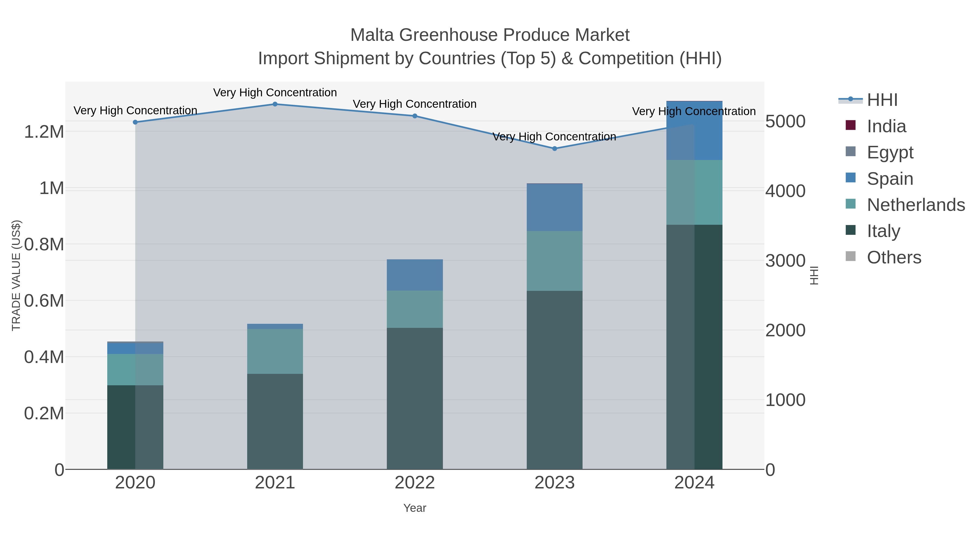Click the Spain legend color swatch
This screenshot has height=551, width=980.
850,178
